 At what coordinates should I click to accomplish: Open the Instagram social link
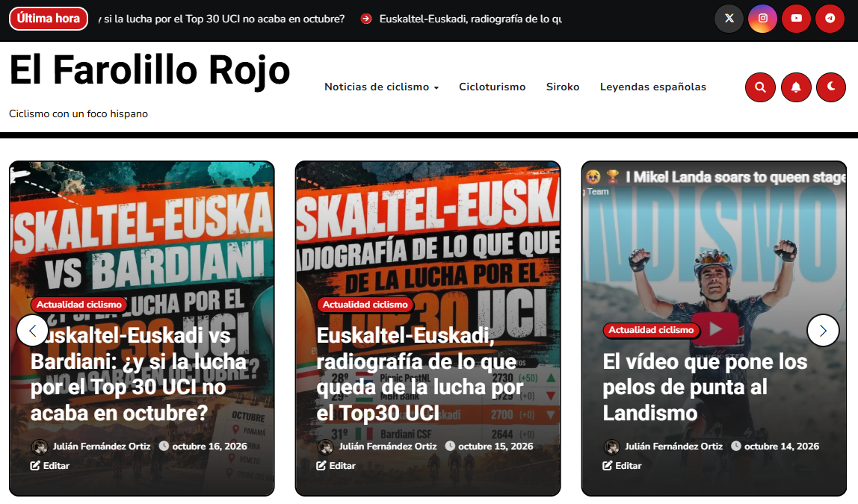(x=763, y=19)
